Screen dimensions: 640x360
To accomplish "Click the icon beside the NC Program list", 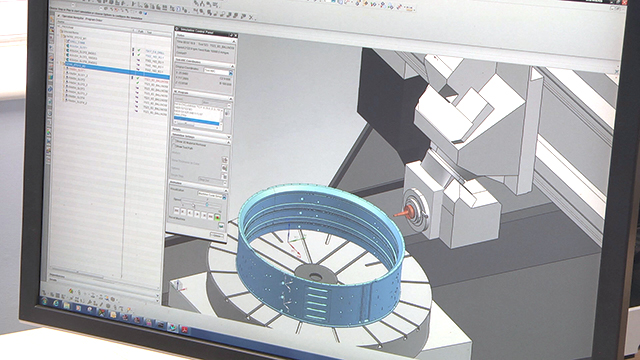I will coord(228,113).
